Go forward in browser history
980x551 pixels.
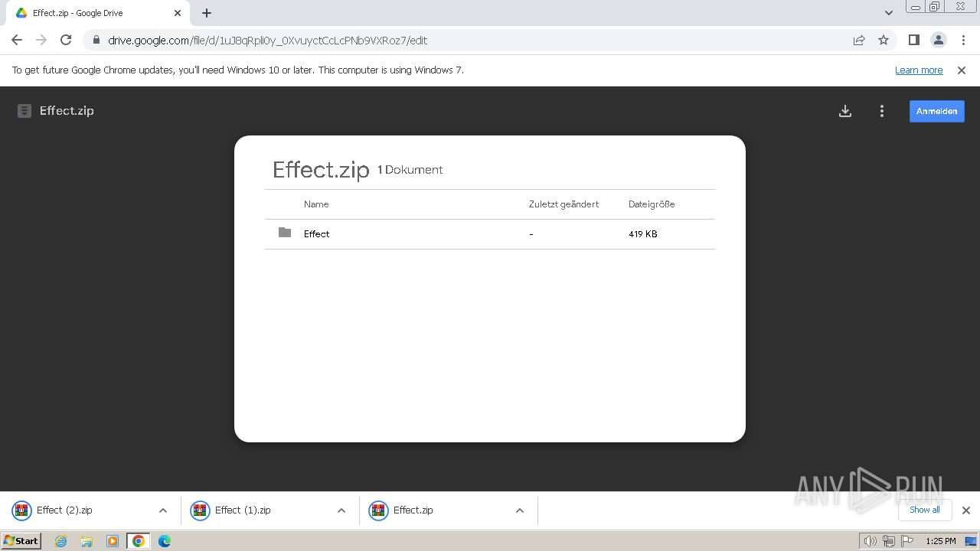(41, 40)
